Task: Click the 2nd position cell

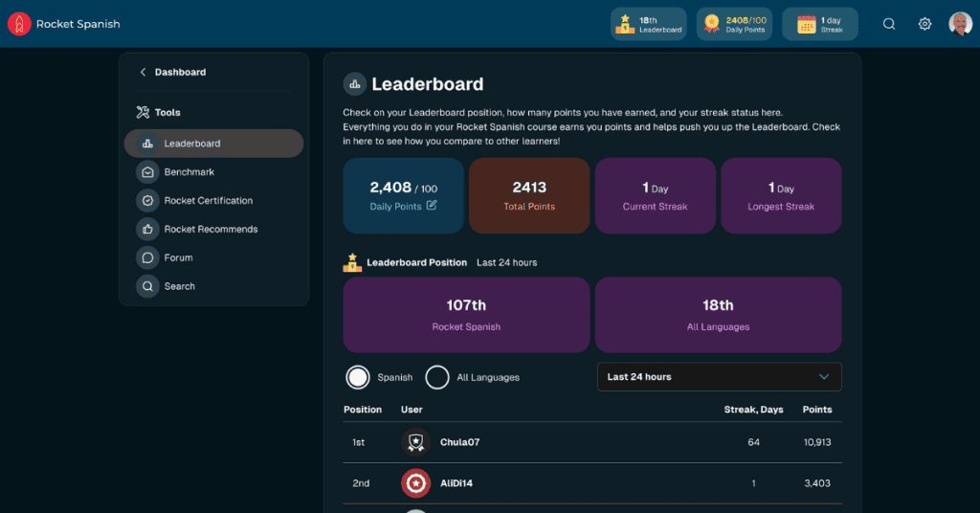Action: [x=361, y=483]
